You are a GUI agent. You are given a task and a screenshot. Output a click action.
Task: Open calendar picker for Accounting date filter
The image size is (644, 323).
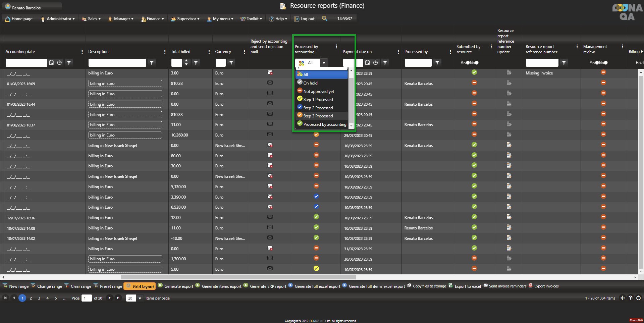tap(51, 63)
